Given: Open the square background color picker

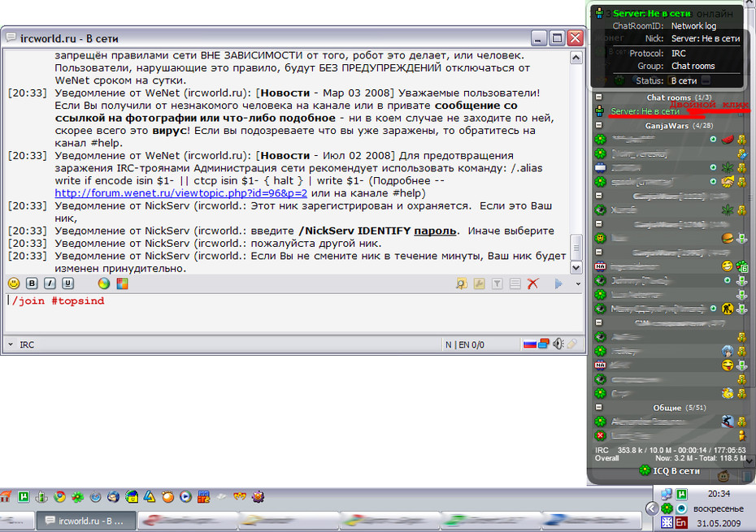Looking at the screenshot, I should 122,283.
